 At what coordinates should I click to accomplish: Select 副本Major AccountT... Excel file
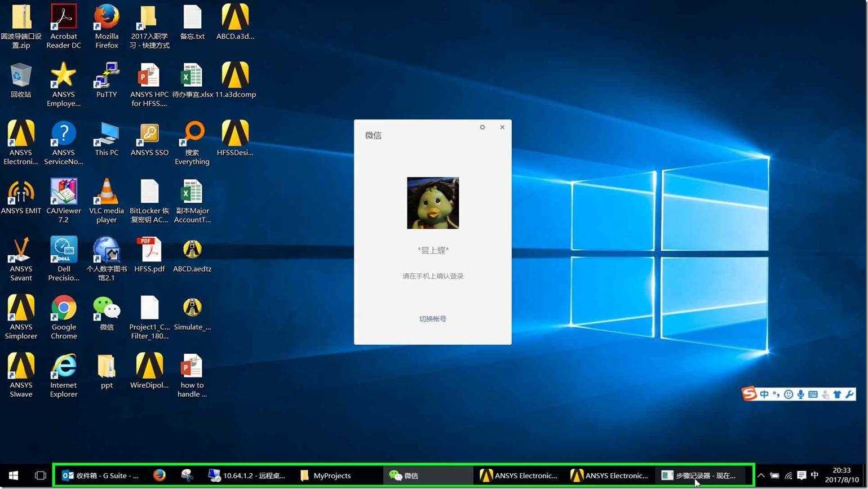[x=192, y=201]
